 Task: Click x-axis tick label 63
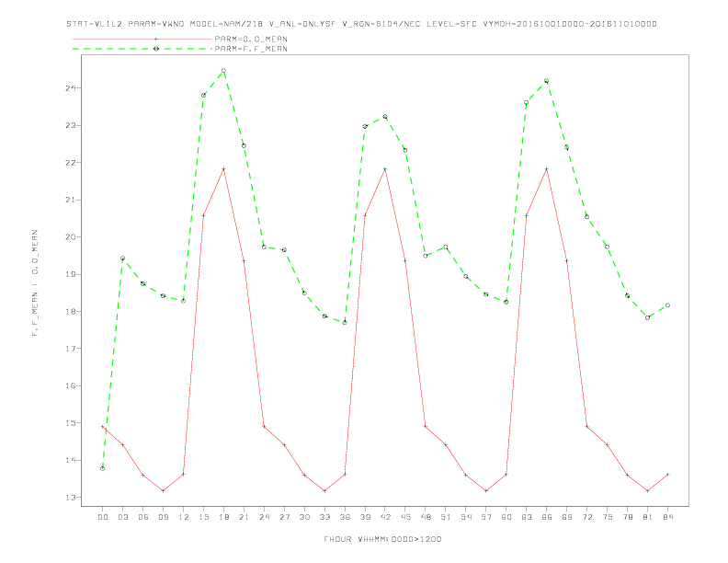click(x=527, y=517)
